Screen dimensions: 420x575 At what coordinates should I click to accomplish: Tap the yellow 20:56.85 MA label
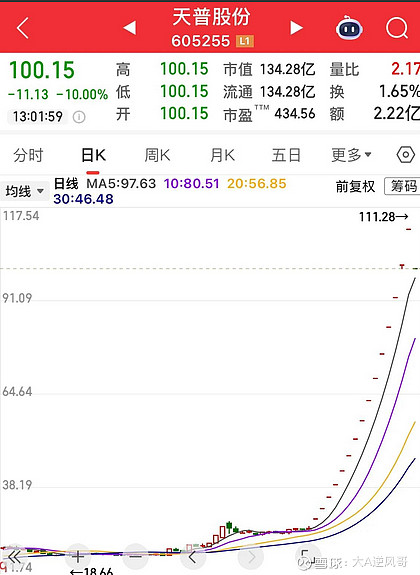tap(256, 183)
